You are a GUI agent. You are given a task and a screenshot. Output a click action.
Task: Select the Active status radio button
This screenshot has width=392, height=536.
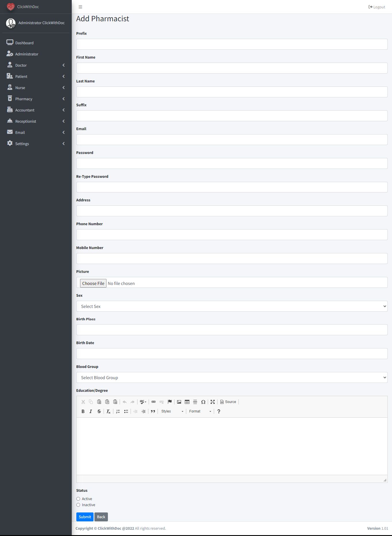click(78, 499)
